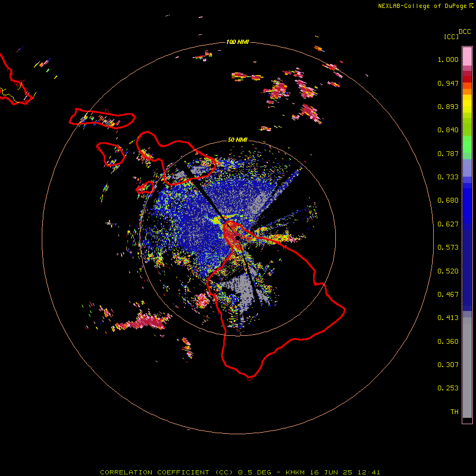
Task: Click the 0.787 scale value
Action: pyautogui.click(x=448, y=153)
